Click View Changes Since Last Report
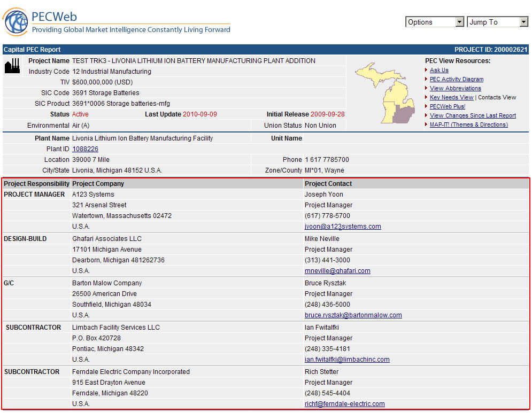Screen dimensions: 532x413 pyautogui.click(x=473, y=115)
